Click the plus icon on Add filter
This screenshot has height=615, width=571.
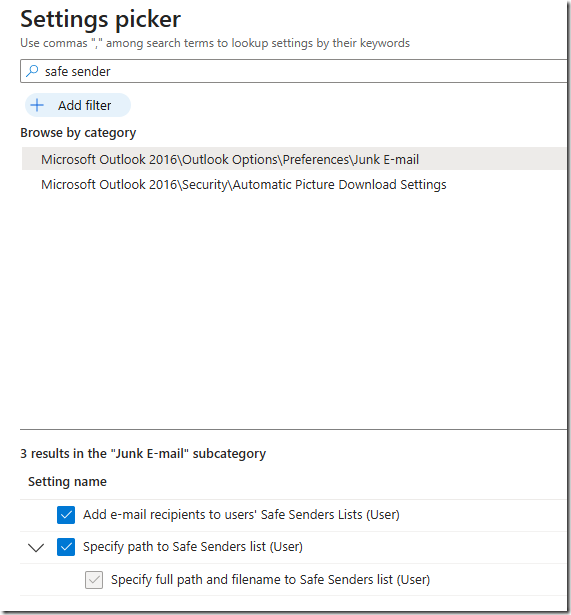point(37,105)
